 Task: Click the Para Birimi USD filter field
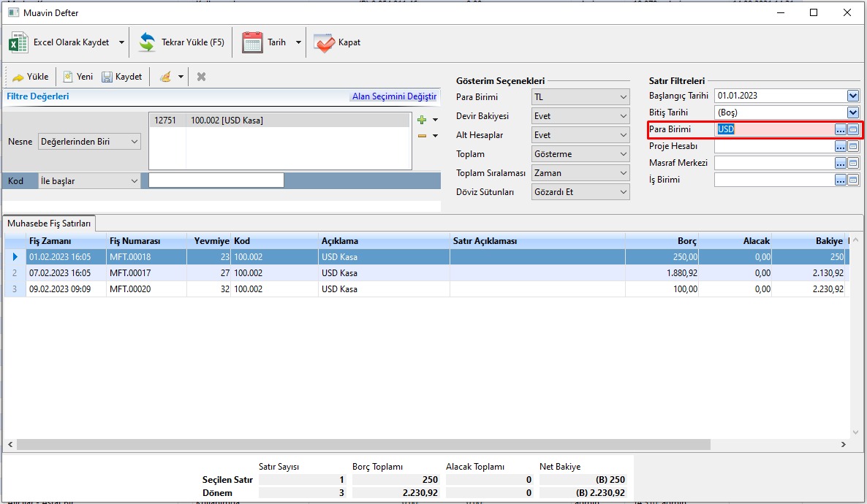774,129
